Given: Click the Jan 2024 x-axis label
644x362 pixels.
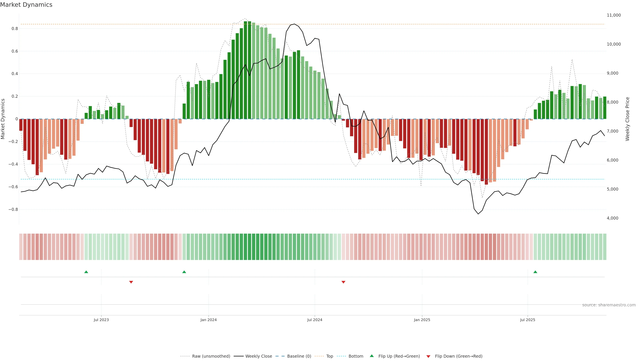Looking at the screenshot, I should (208, 320).
